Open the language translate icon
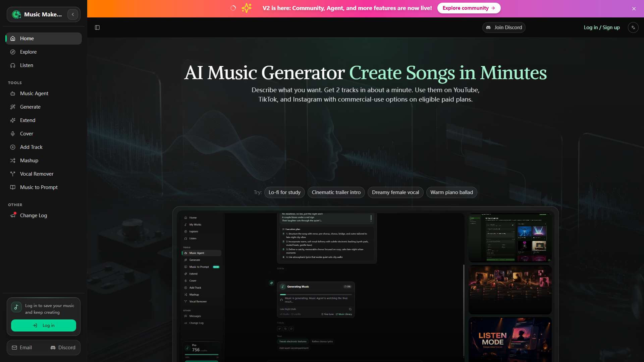Image resolution: width=644 pixels, height=362 pixels. pos(633,27)
